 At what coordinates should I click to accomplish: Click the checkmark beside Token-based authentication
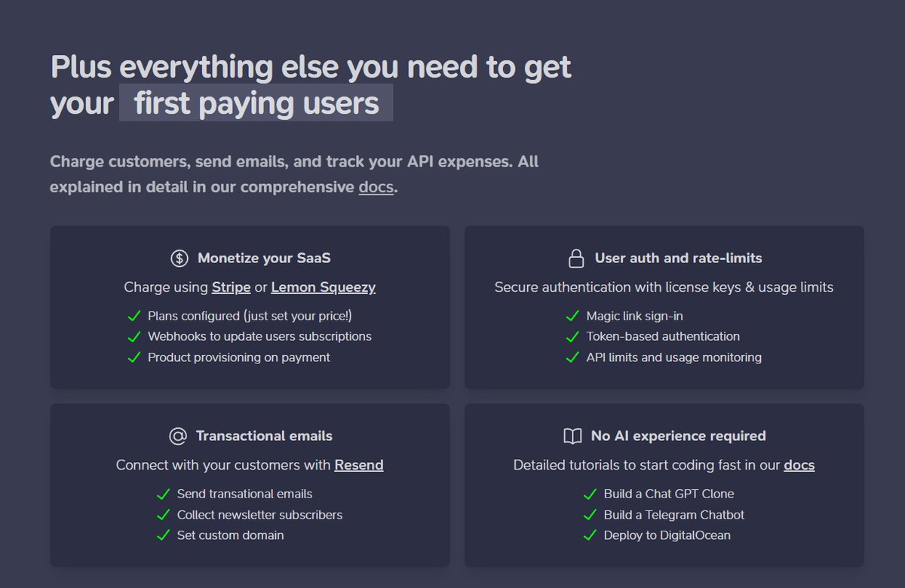point(572,337)
